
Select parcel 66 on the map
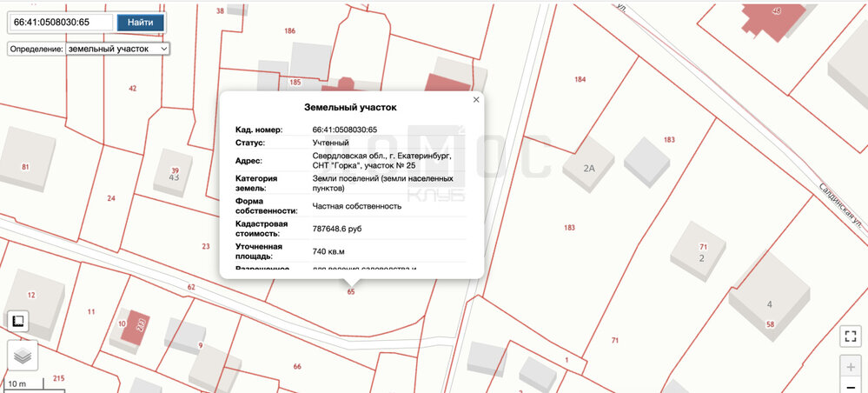point(297,367)
